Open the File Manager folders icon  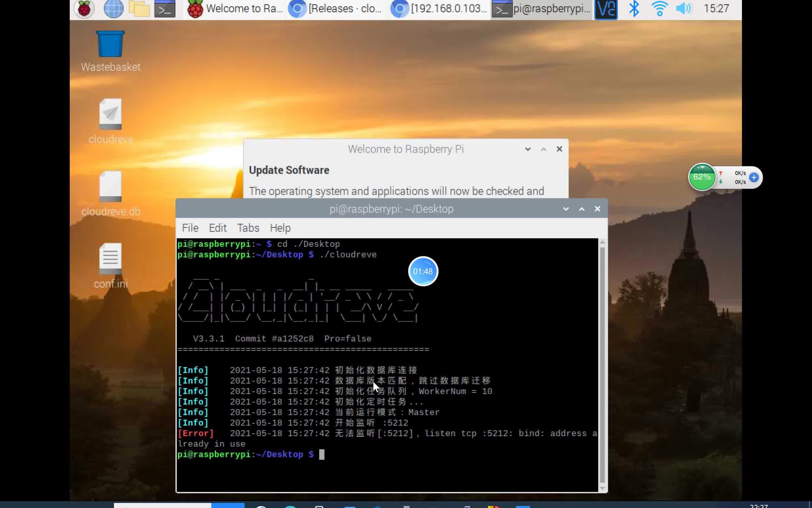[x=139, y=9]
